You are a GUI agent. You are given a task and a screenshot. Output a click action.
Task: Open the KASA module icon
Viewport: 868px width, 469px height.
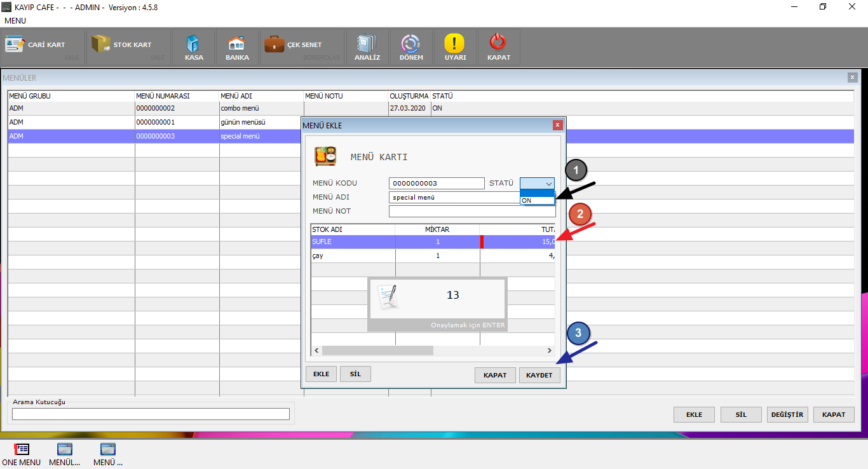(x=194, y=43)
